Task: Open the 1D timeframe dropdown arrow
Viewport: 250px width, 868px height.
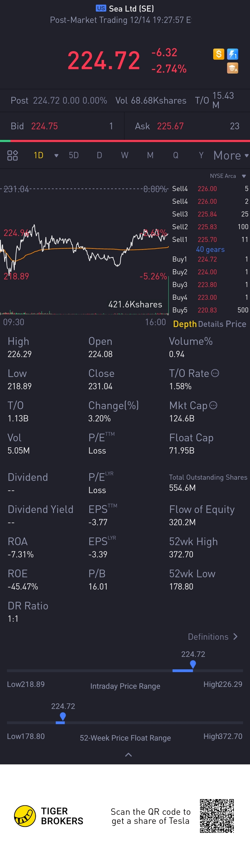Action: (56, 155)
